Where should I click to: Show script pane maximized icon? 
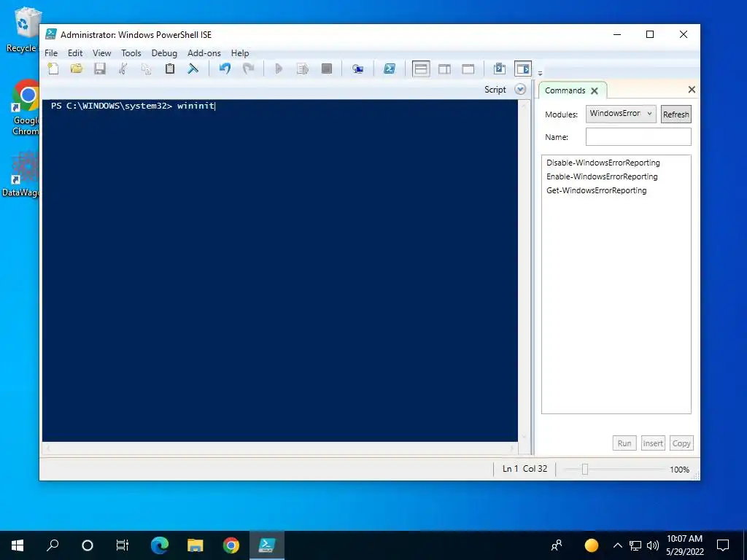(x=468, y=69)
